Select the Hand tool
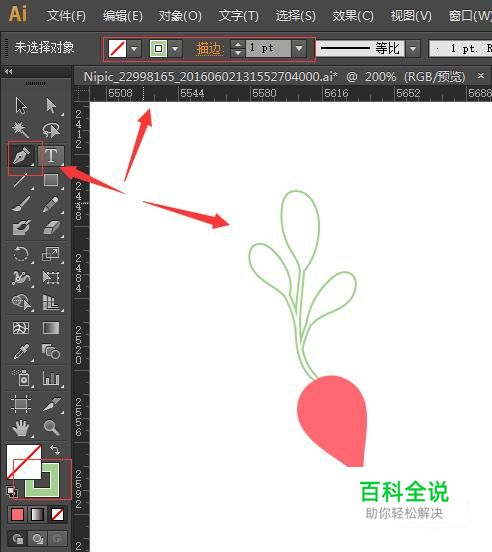The width and height of the screenshot is (492, 552). click(21, 428)
